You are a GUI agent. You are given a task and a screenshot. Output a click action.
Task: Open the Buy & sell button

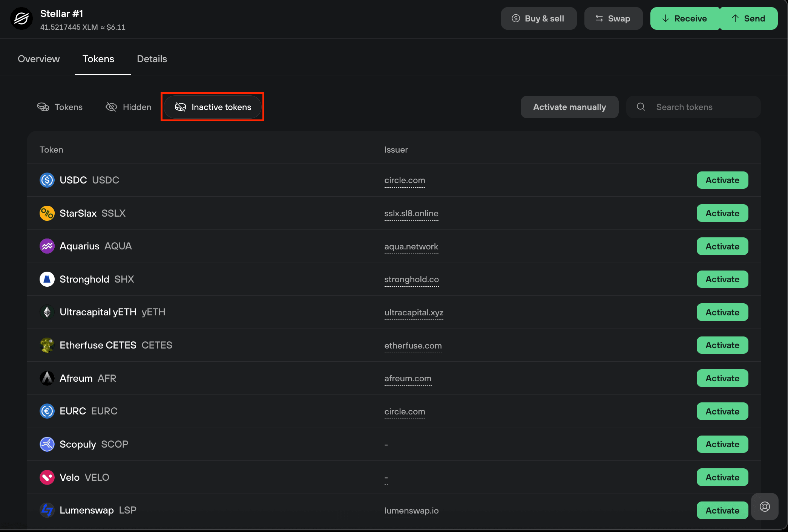coord(539,18)
